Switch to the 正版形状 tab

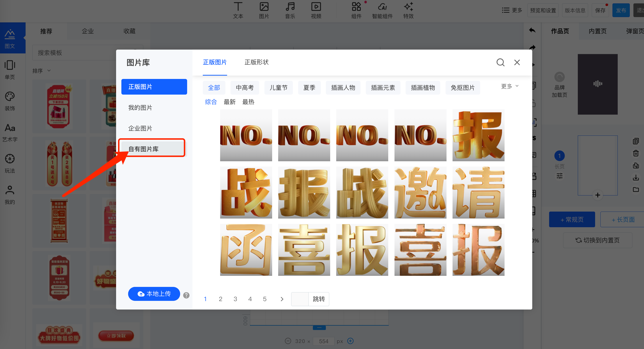pos(256,62)
